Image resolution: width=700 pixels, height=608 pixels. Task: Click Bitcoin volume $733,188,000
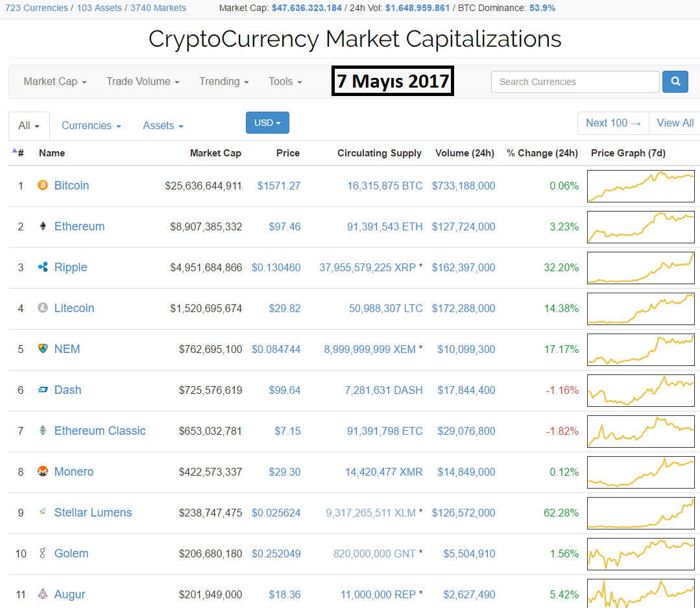pos(463,186)
